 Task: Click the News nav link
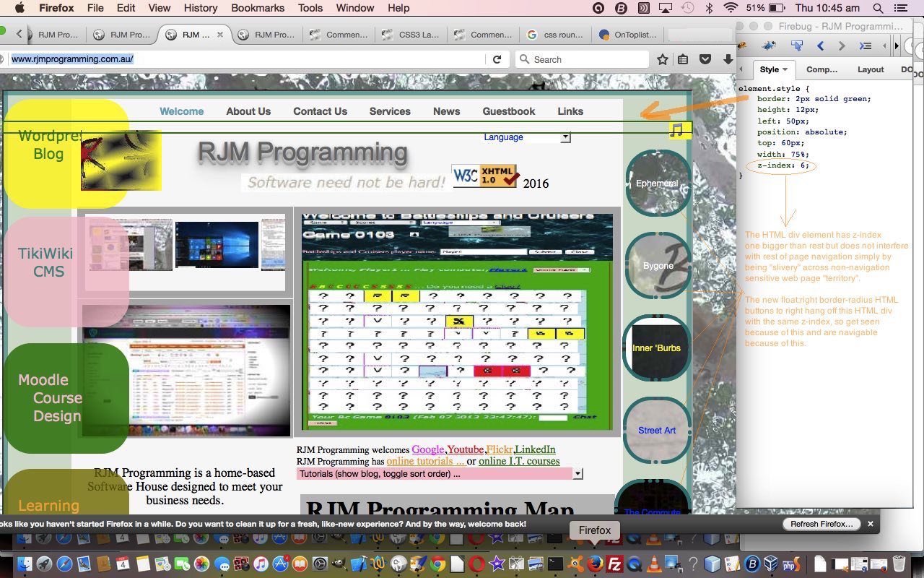point(446,111)
